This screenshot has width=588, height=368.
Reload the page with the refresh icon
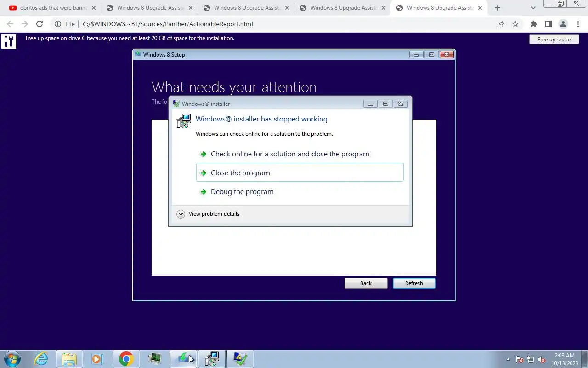click(40, 24)
